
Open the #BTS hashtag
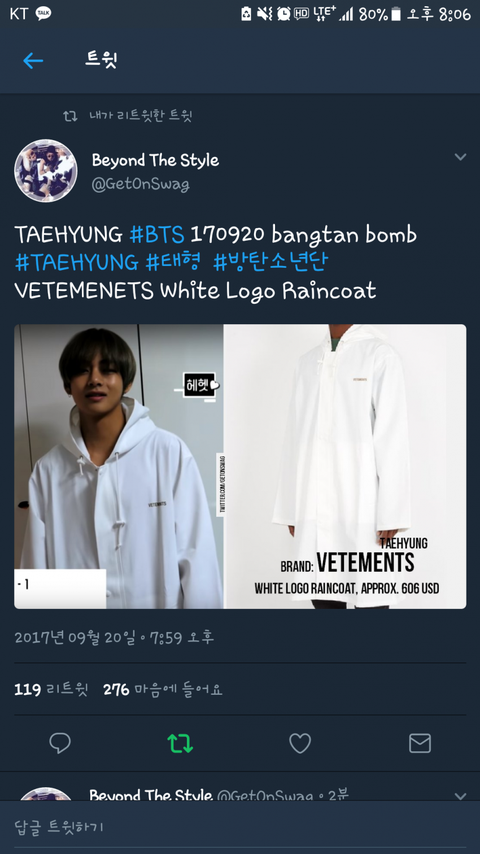[157, 235]
